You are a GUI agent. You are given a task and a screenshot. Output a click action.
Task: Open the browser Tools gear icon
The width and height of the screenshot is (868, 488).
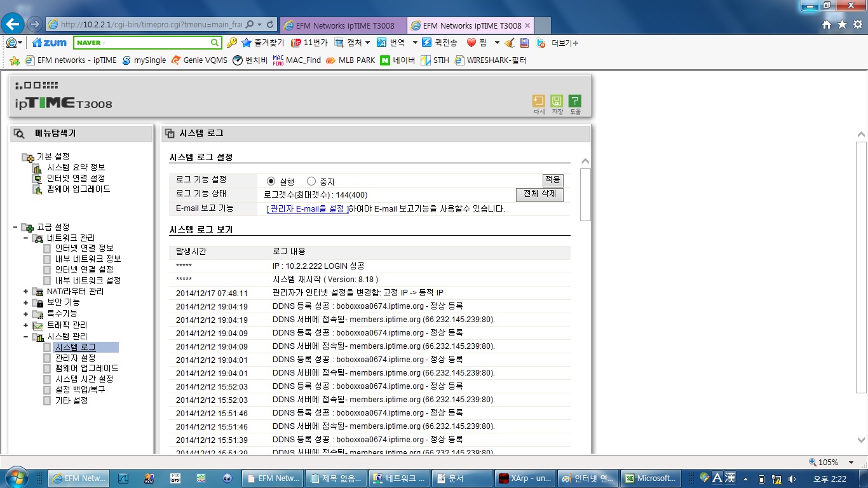(857, 25)
